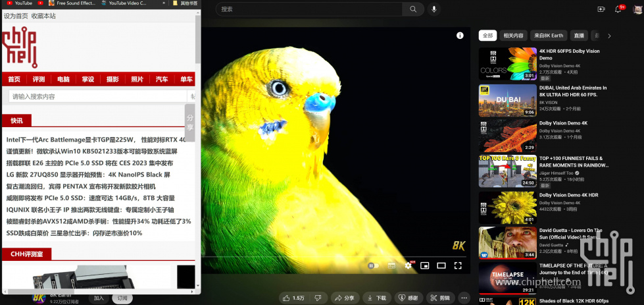Open 其他书签 bookmarks folder
Screen dimensions: 644x305
[186, 3]
